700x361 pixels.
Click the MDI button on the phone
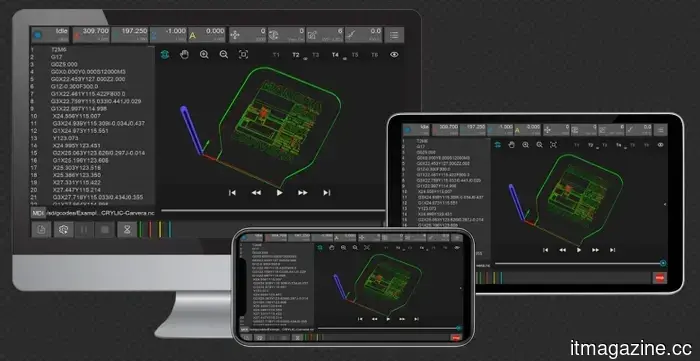point(244,329)
